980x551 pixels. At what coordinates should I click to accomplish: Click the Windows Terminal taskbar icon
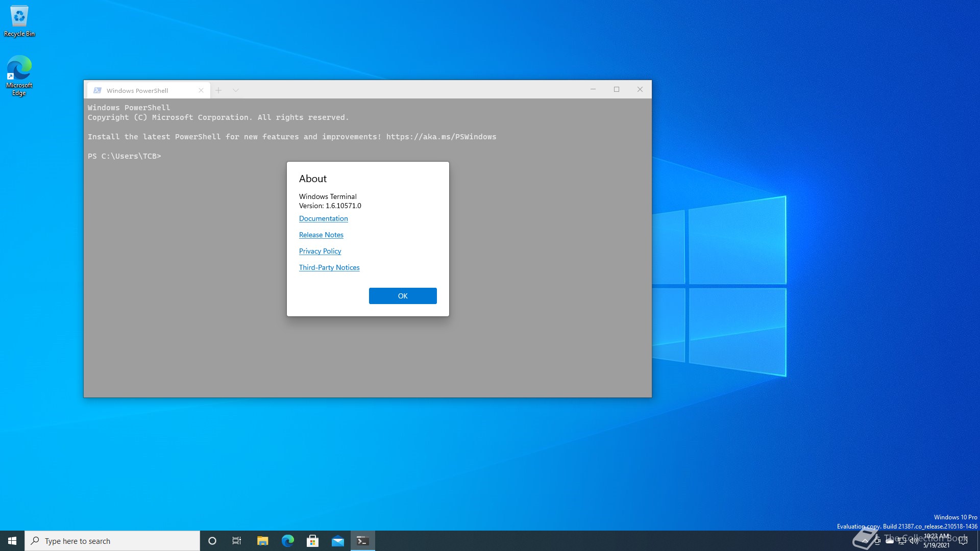tap(363, 541)
